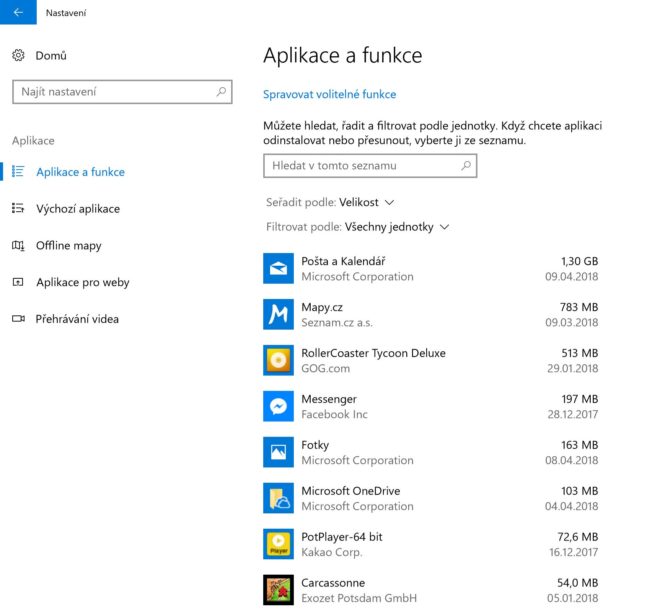Click the 72,6 MB size value
This screenshot has width=650, height=611.
coord(578,537)
